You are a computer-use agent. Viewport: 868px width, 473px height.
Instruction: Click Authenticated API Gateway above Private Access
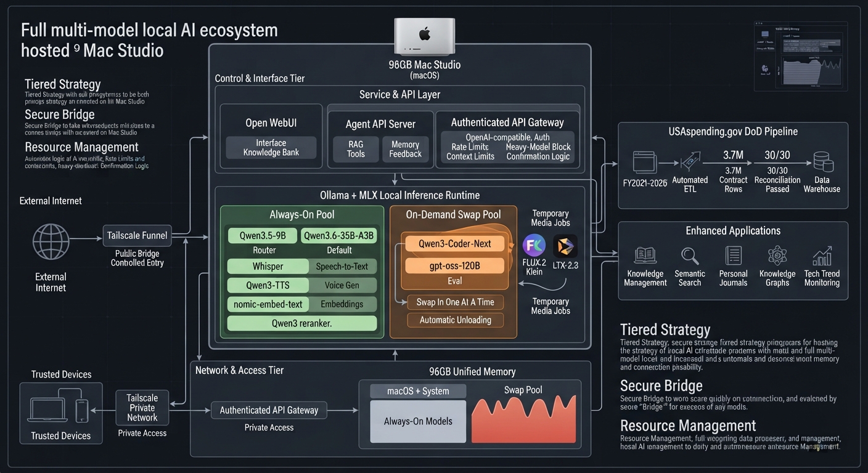[x=269, y=410]
